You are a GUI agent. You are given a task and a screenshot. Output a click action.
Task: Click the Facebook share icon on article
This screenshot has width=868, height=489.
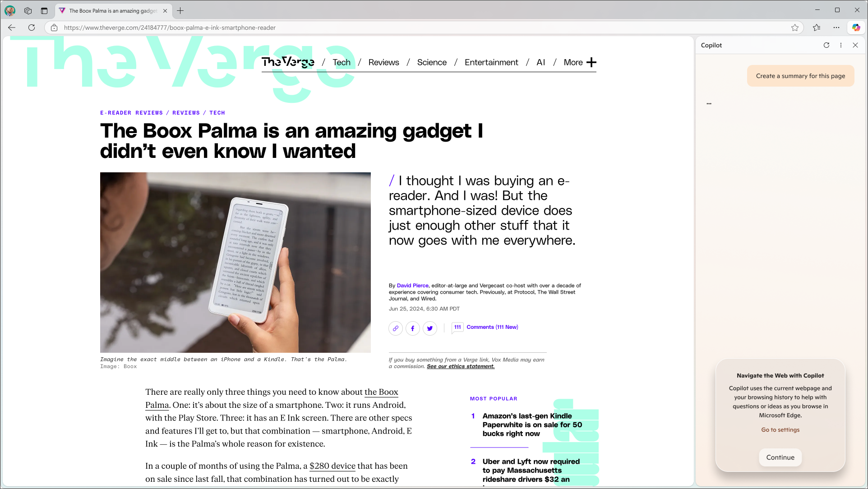(412, 328)
